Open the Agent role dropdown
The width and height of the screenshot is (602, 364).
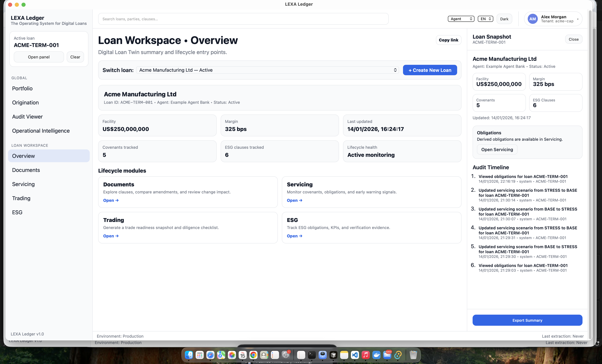tap(461, 19)
